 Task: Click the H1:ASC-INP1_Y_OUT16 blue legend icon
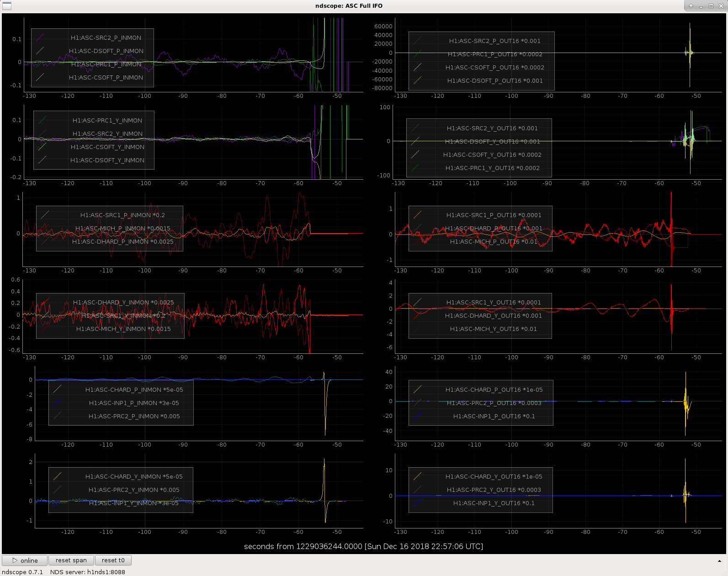coord(417,503)
